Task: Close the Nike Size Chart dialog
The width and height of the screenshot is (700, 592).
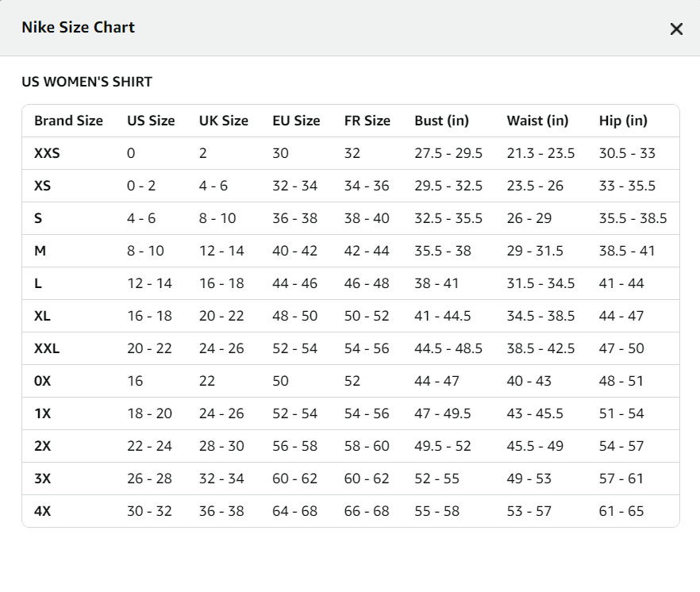Action: 676,29
